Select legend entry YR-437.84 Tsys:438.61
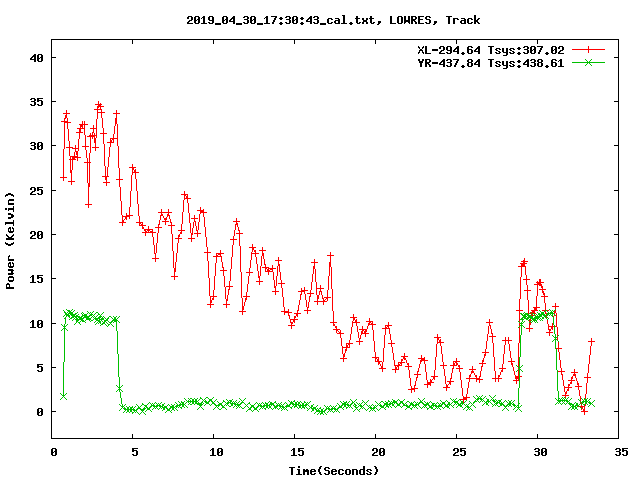This screenshot has height=480, width=640. point(491,63)
